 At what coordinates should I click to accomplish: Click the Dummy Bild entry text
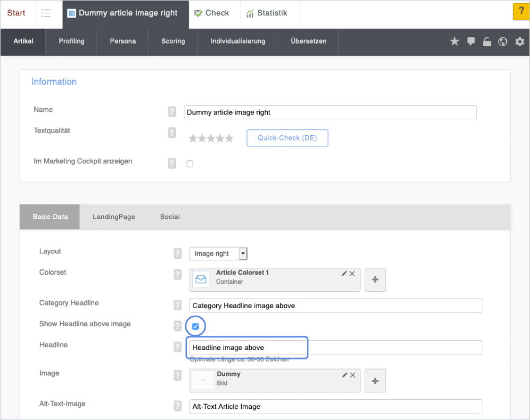229,379
